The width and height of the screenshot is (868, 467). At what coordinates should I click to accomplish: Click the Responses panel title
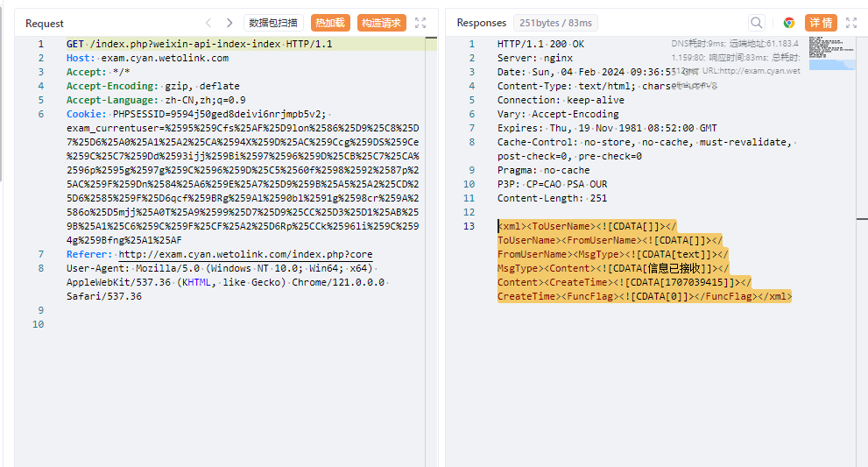(x=481, y=23)
